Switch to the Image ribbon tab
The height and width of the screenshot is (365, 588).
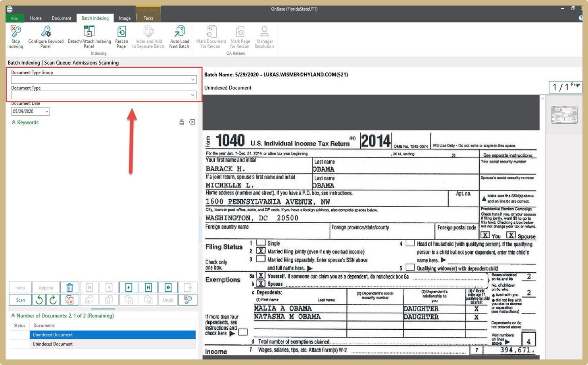click(x=125, y=18)
